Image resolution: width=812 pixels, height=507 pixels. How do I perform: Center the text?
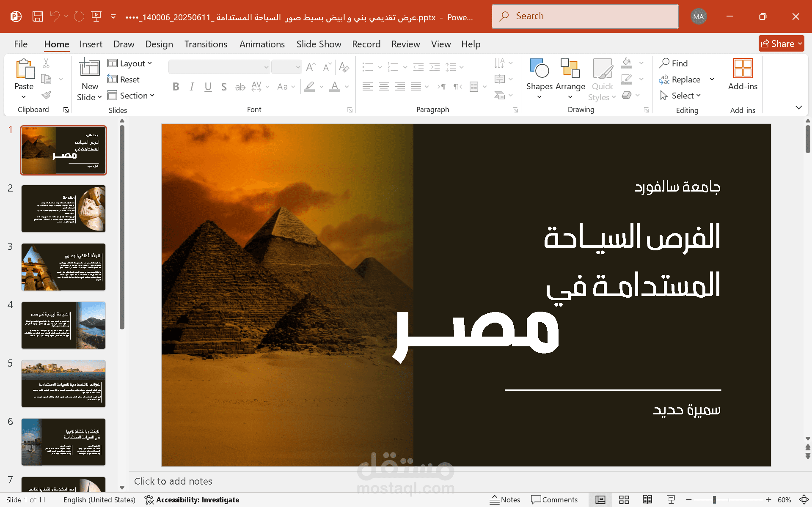click(x=384, y=87)
